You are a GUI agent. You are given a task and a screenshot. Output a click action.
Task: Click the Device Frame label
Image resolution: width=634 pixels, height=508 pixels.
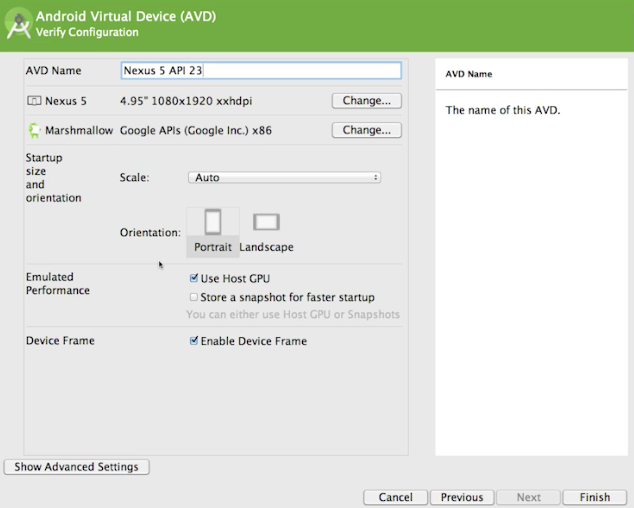pos(60,341)
